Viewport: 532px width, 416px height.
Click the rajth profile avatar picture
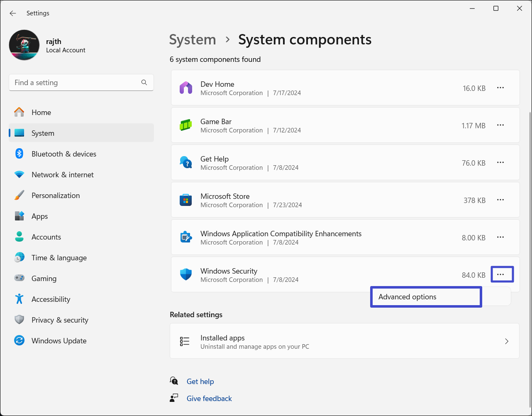point(24,45)
